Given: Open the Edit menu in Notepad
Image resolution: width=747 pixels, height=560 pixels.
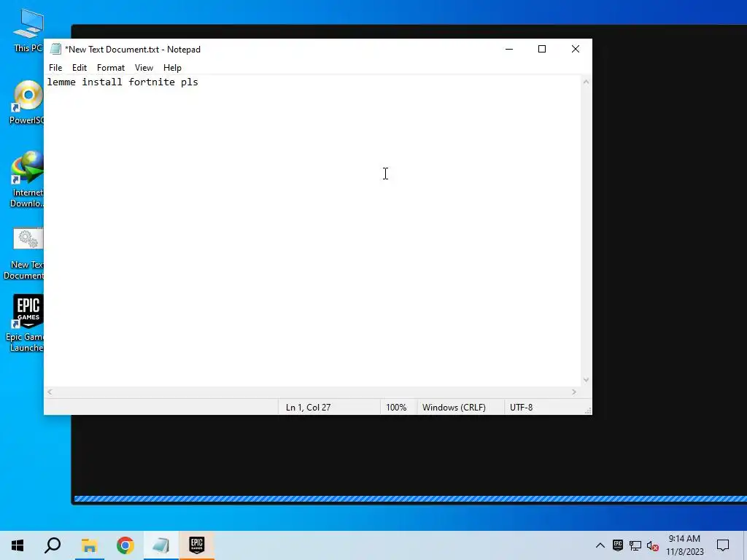Looking at the screenshot, I should pos(79,68).
